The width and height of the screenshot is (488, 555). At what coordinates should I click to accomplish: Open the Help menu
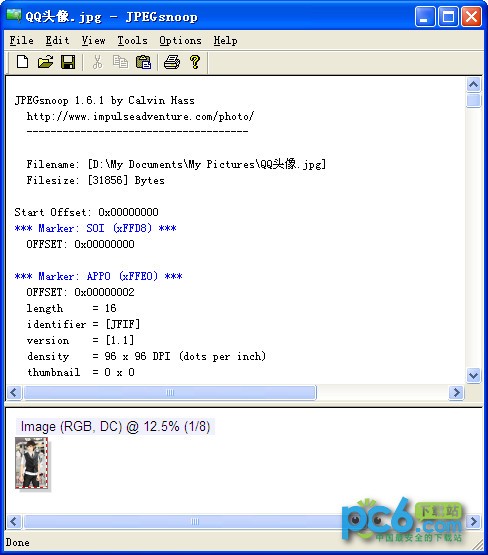coord(225,40)
